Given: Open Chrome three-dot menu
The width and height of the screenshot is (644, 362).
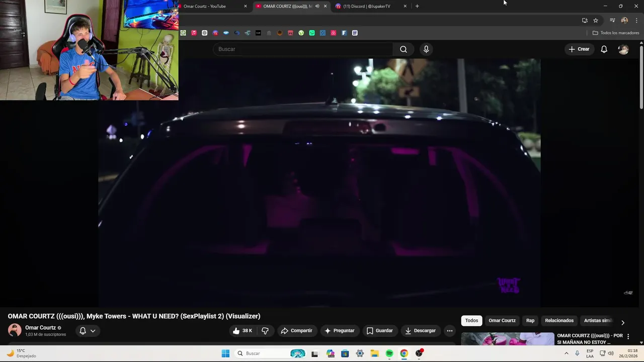Looking at the screenshot, I should click(x=636, y=20).
